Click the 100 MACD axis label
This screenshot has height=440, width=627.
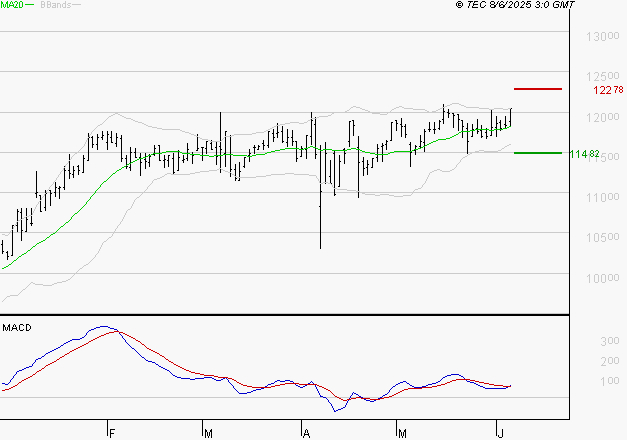tap(610, 381)
